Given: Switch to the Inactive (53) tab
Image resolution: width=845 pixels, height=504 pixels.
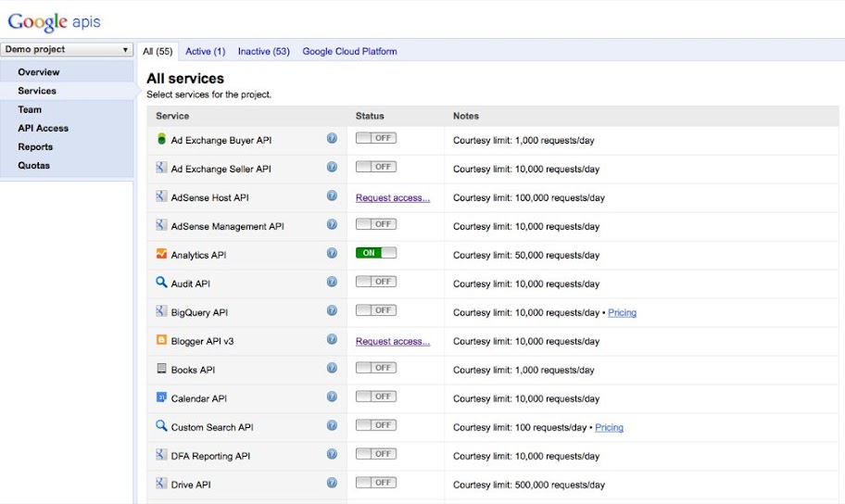Looking at the screenshot, I should tap(263, 52).
